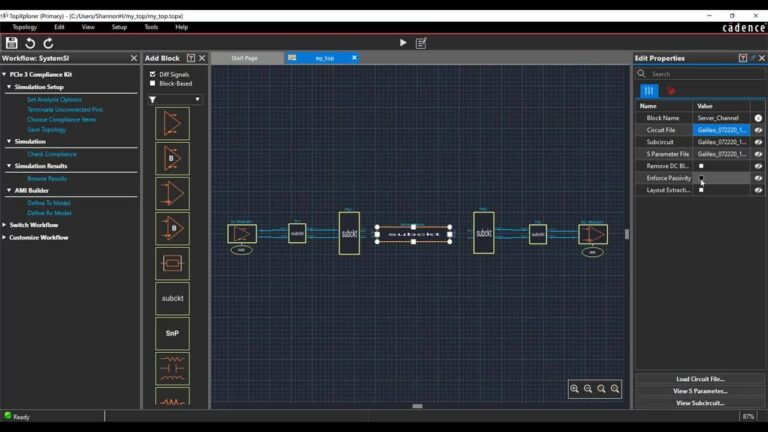Close the Add Block panel
This screenshot has height=432, width=768.
point(202,58)
